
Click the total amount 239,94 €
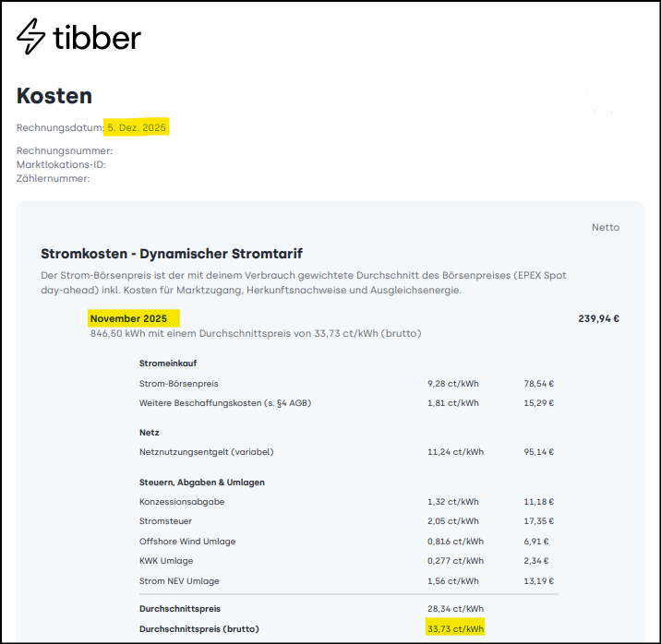click(598, 319)
